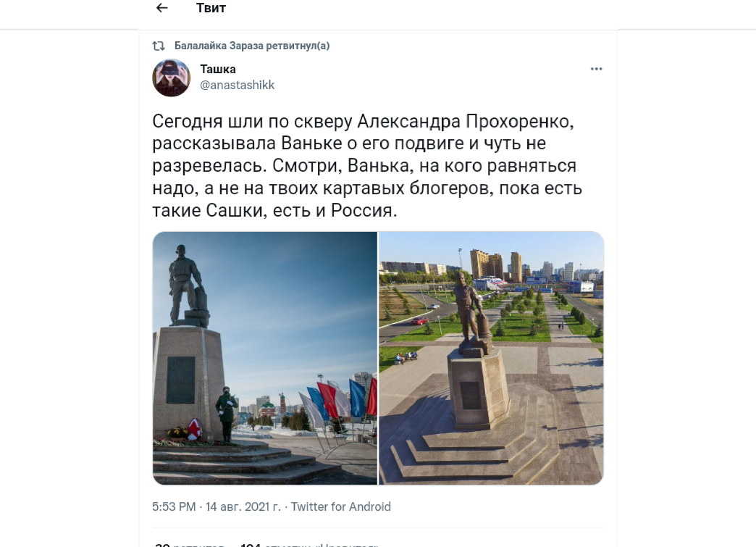Click the retweet icon above the tweet
756x547 pixels.
(x=159, y=46)
